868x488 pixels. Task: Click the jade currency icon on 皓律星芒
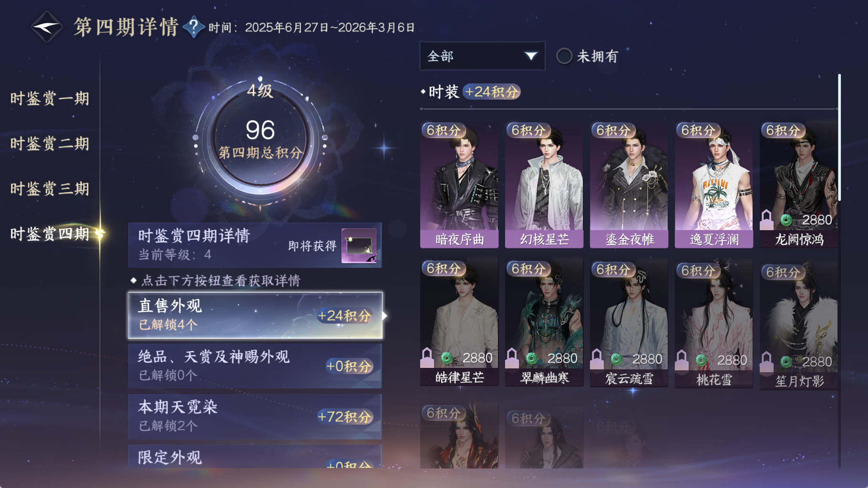tap(447, 358)
